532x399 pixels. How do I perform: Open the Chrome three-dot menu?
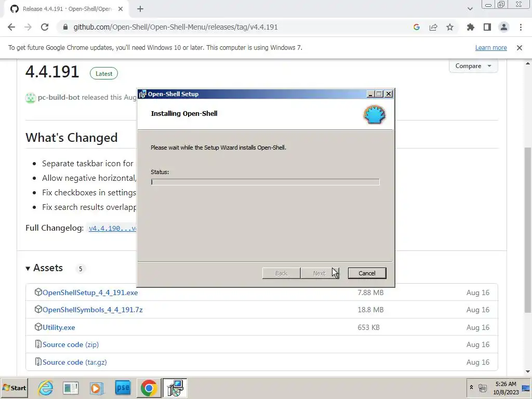[521, 27]
